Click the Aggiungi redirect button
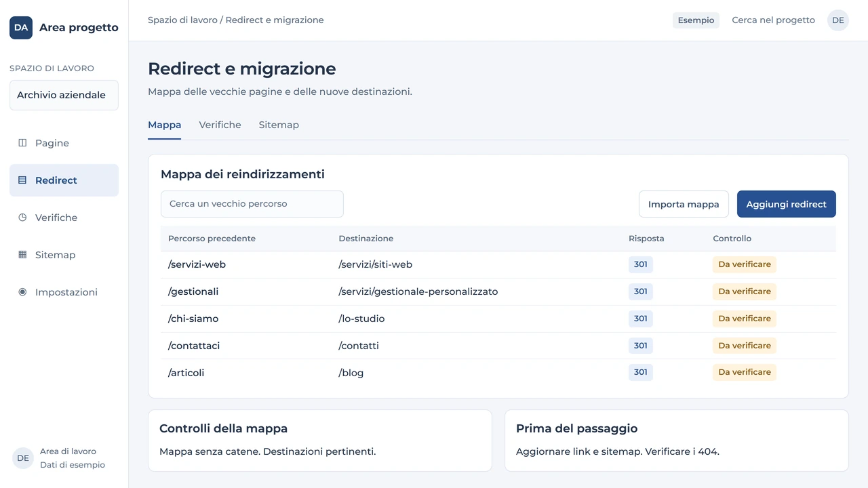 click(x=786, y=204)
